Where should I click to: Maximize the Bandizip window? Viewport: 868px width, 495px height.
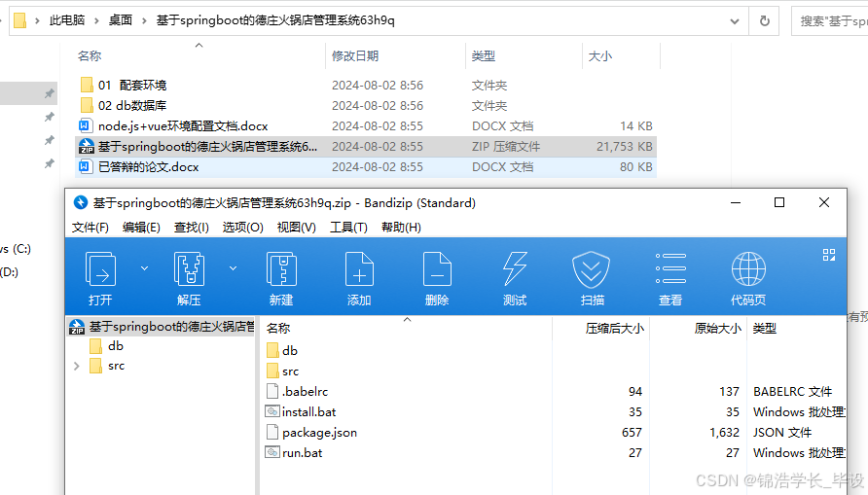(x=779, y=202)
